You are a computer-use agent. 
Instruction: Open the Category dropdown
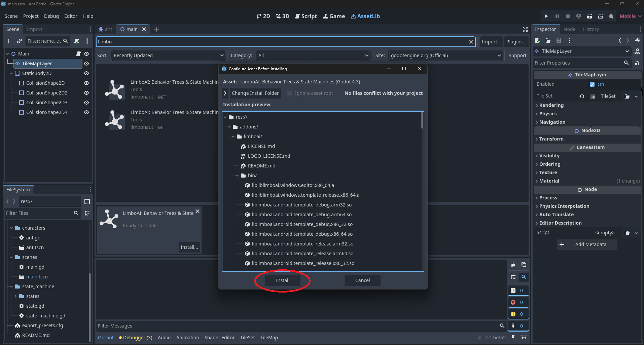coord(313,55)
